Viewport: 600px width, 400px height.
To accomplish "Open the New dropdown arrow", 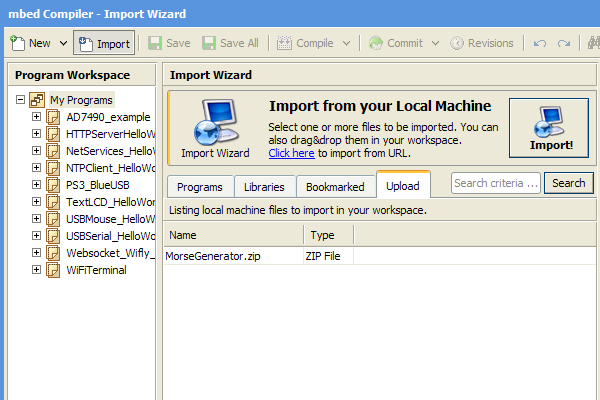I will pyautogui.click(x=61, y=44).
